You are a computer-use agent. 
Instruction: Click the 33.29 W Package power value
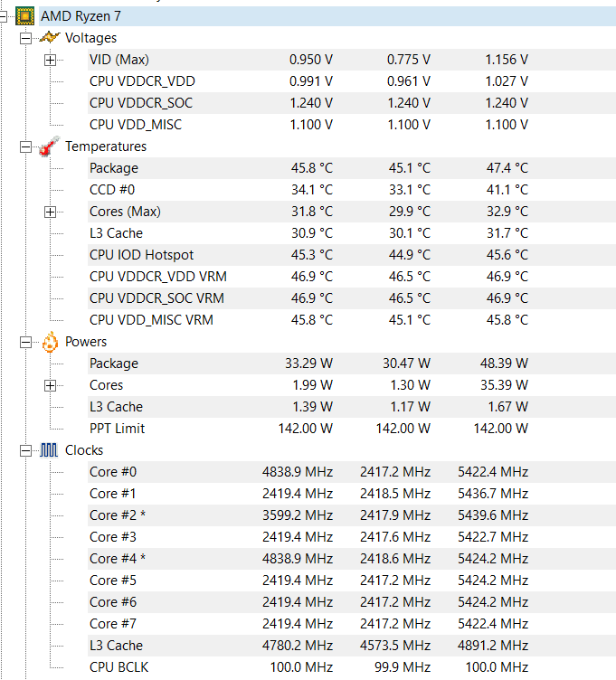coord(308,363)
